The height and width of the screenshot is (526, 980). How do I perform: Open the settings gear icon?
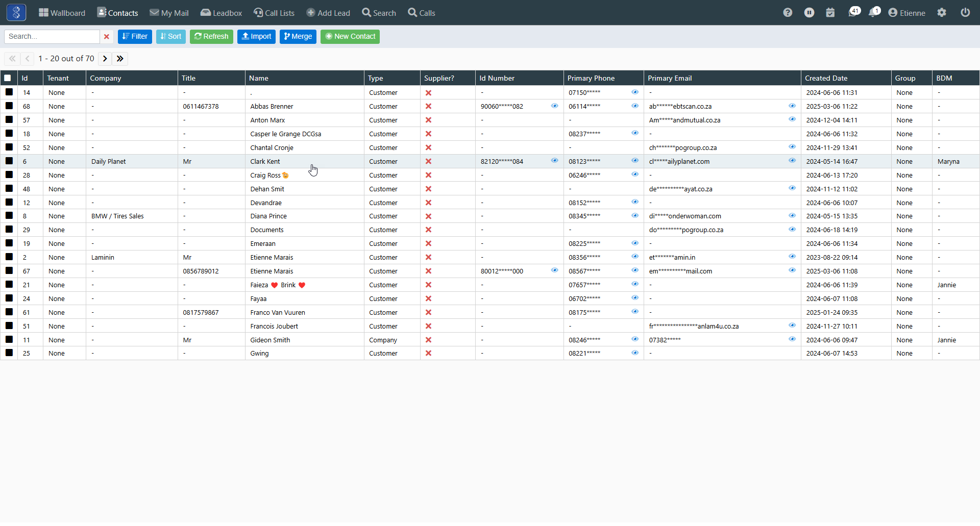point(942,13)
